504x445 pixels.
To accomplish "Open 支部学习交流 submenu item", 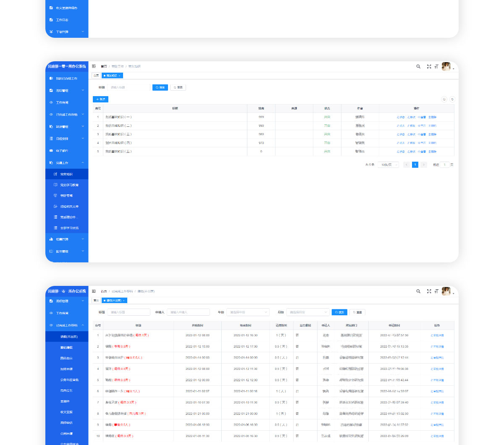I will point(69,228).
